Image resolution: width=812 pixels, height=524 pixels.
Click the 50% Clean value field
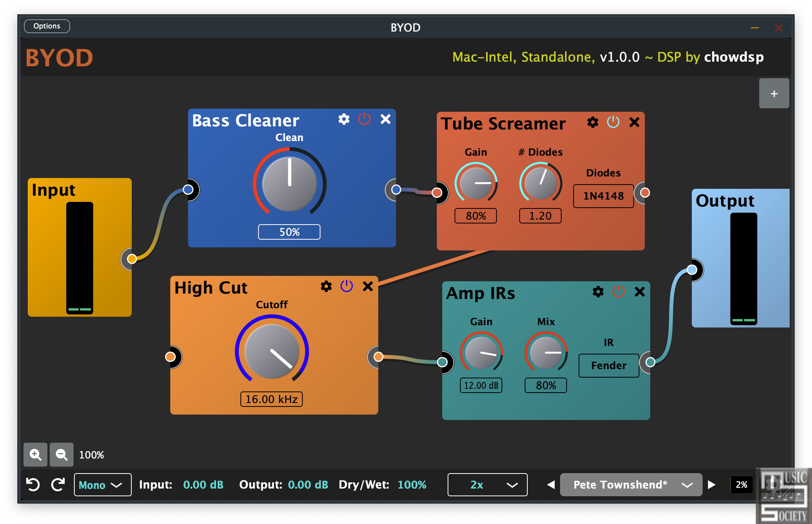click(x=289, y=232)
